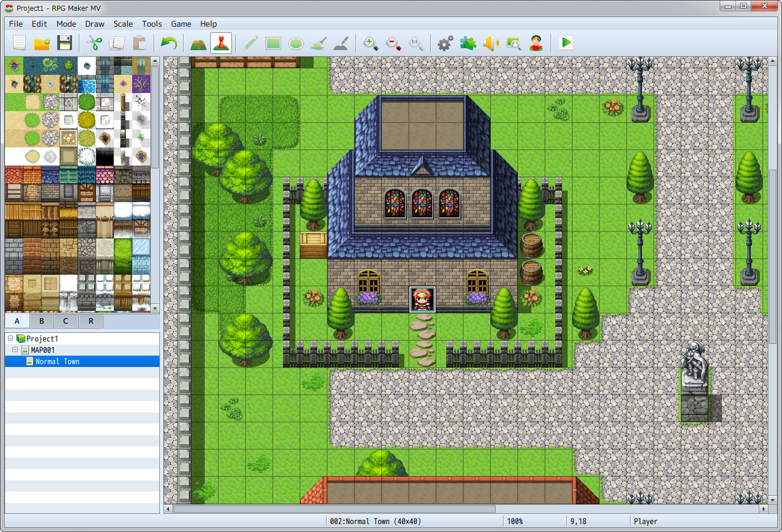The image size is (782, 532).
Task: Open the File menu
Action: 16,24
